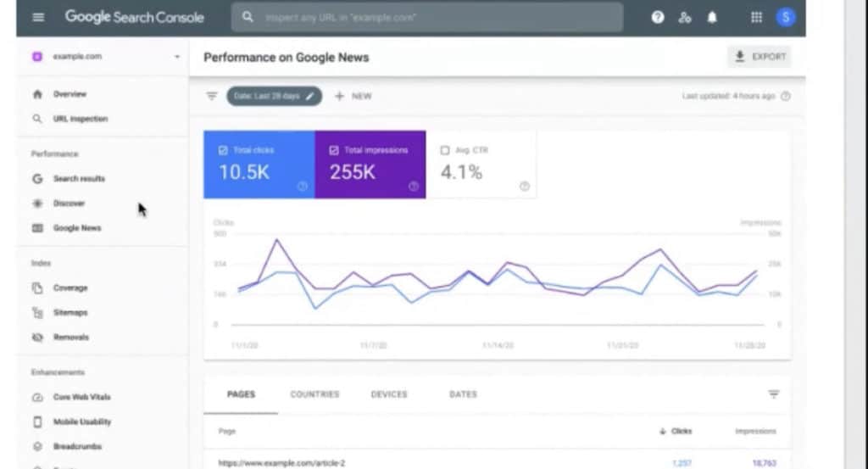Screen dimensions: 868x469
Task: Open URL inspection in the sidebar
Action: click(x=81, y=119)
